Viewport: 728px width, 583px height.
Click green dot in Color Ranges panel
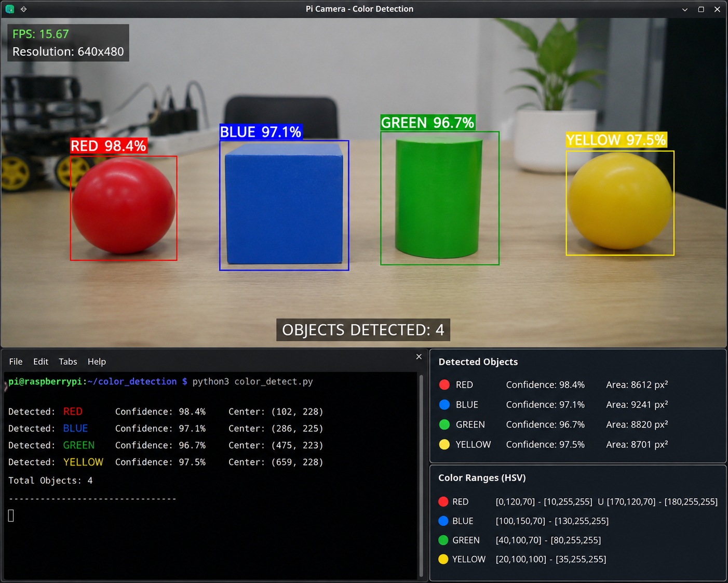point(443,540)
